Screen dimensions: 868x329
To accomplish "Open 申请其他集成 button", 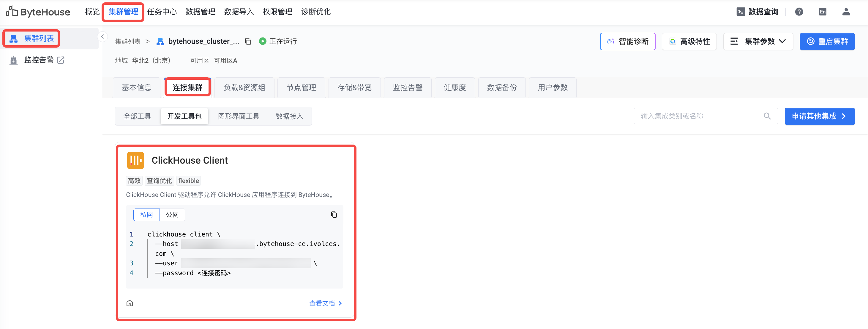I will (x=819, y=116).
